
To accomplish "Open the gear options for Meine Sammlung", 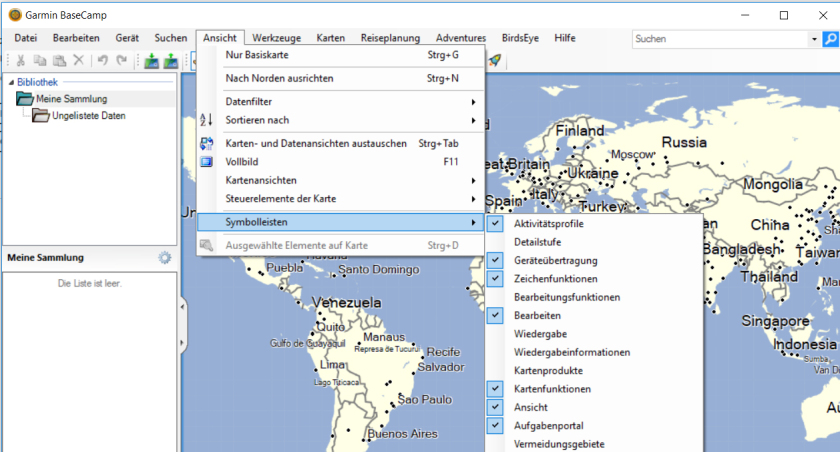I will coord(165,258).
